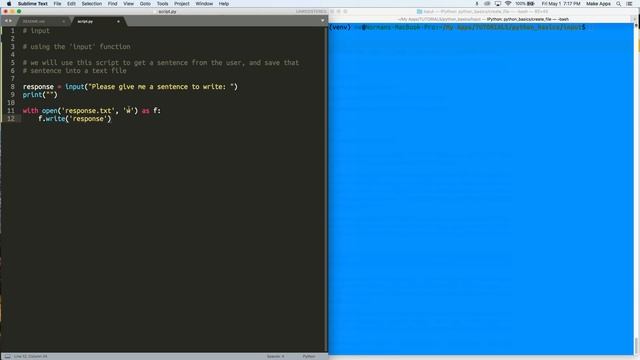Open the Python syntax selector
640x360 pixels.
click(x=309, y=356)
